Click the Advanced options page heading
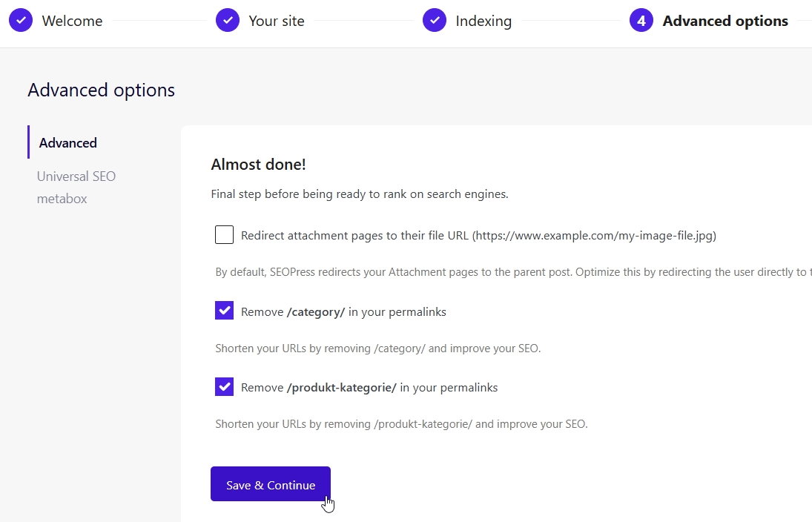This screenshot has width=812, height=522. (x=102, y=90)
